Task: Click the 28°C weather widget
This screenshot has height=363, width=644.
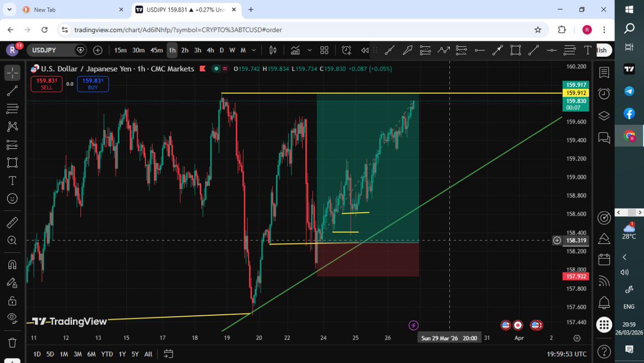Action: [x=630, y=230]
